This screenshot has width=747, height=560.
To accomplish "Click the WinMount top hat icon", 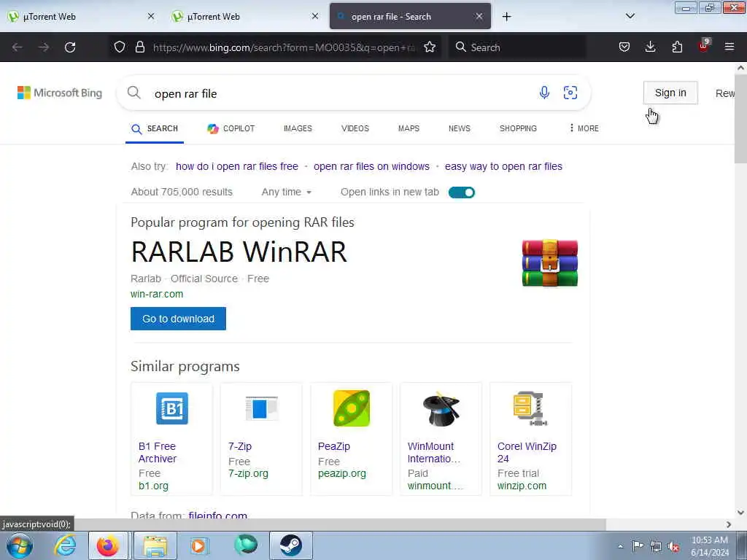I will coord(441,408).
